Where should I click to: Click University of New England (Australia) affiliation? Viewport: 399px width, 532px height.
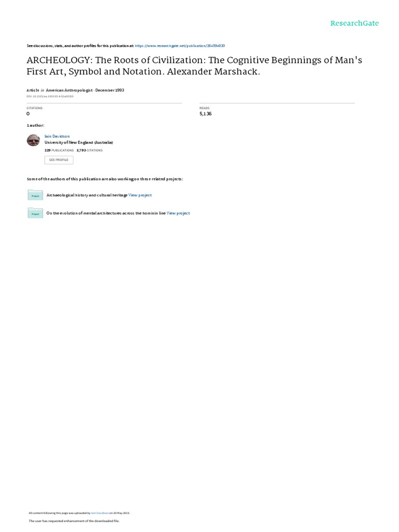coord(79,142)
